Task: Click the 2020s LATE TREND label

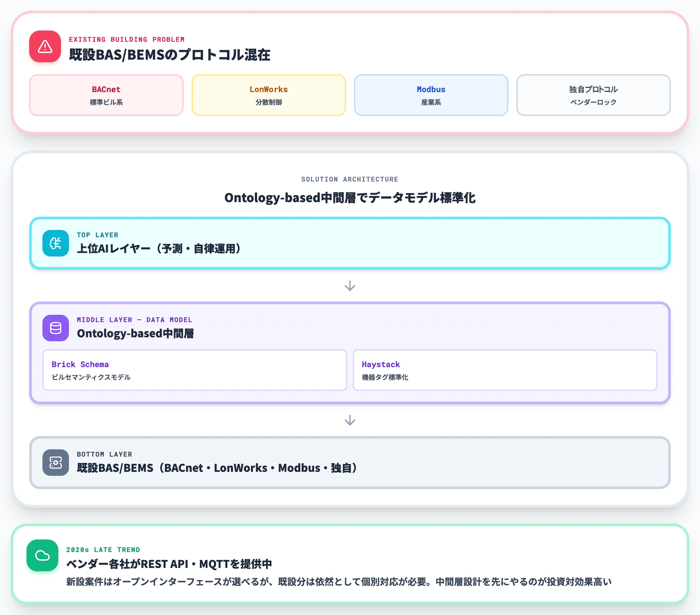Action: (x=103, y=550)
